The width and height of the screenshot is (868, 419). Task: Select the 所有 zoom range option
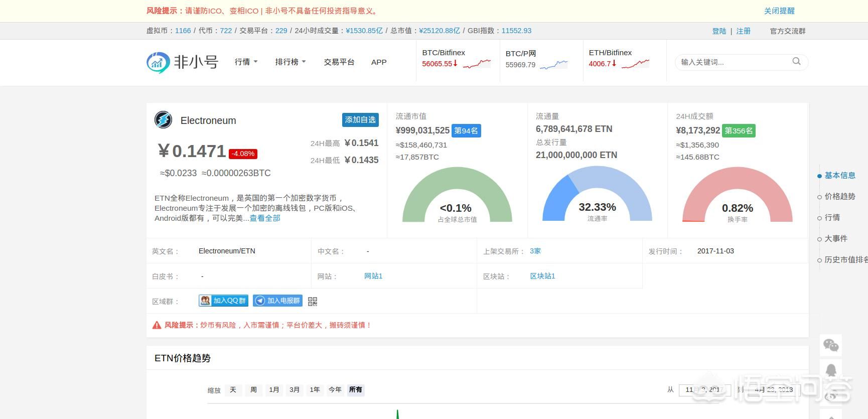pyautogui.click(x=356, y=390)
